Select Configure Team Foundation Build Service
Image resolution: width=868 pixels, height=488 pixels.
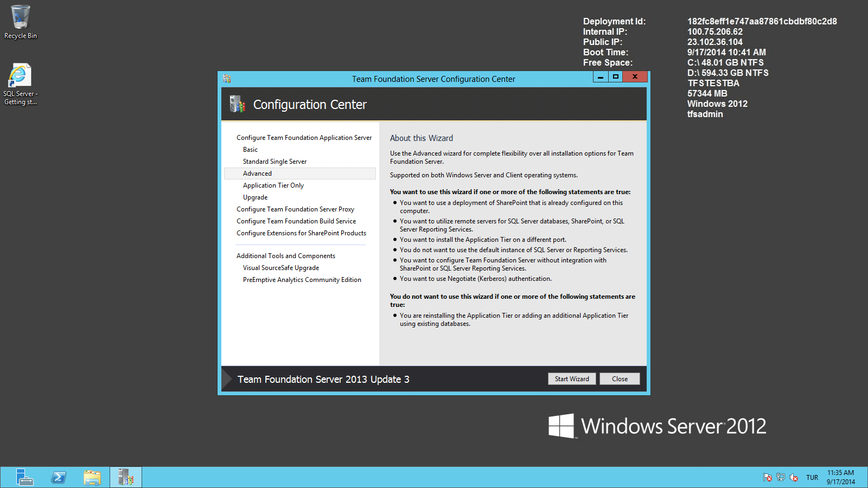[296, 221]
